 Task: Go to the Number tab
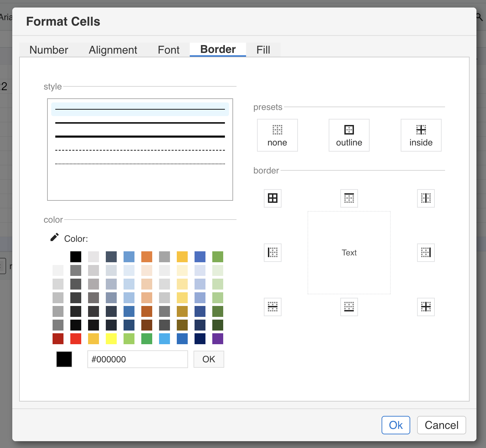tap(49, 50)
